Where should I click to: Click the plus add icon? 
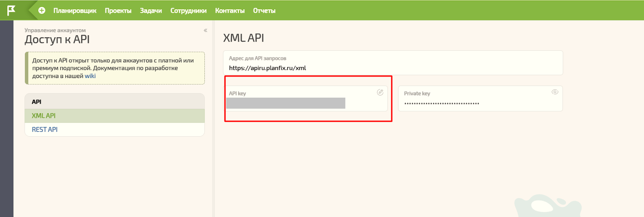(x=42, y=10)
